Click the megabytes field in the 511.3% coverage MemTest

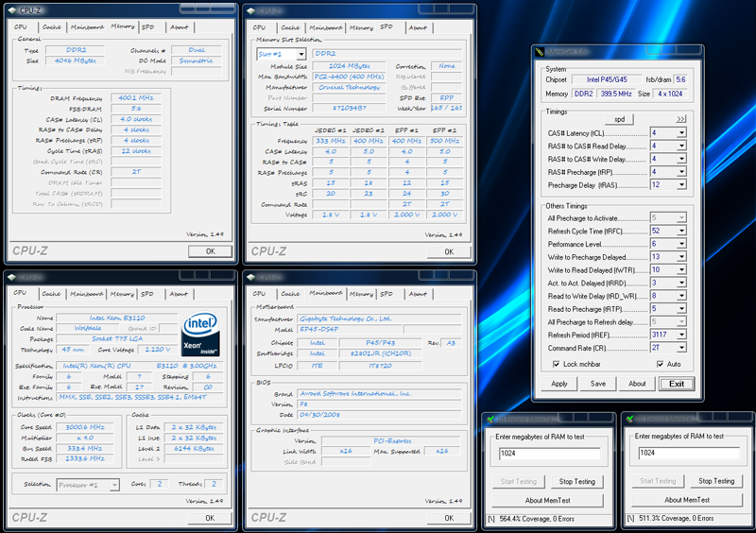click(x=689, y=453)
